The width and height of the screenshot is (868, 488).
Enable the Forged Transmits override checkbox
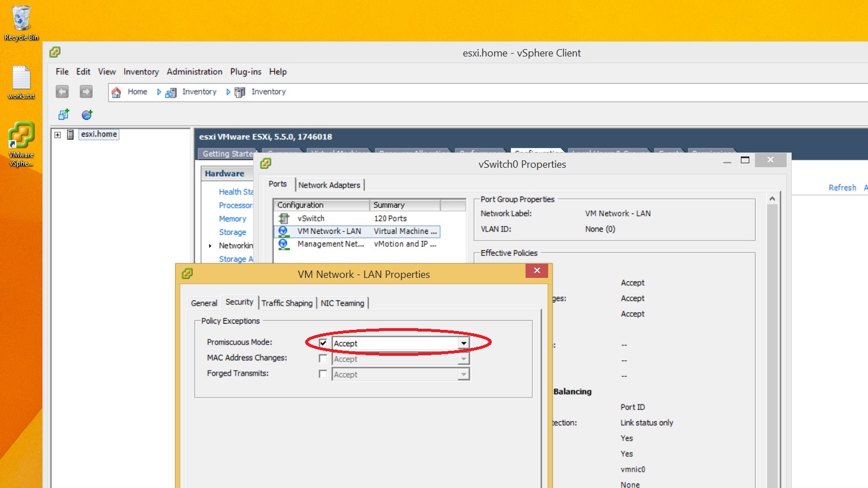tap(323, 374)
